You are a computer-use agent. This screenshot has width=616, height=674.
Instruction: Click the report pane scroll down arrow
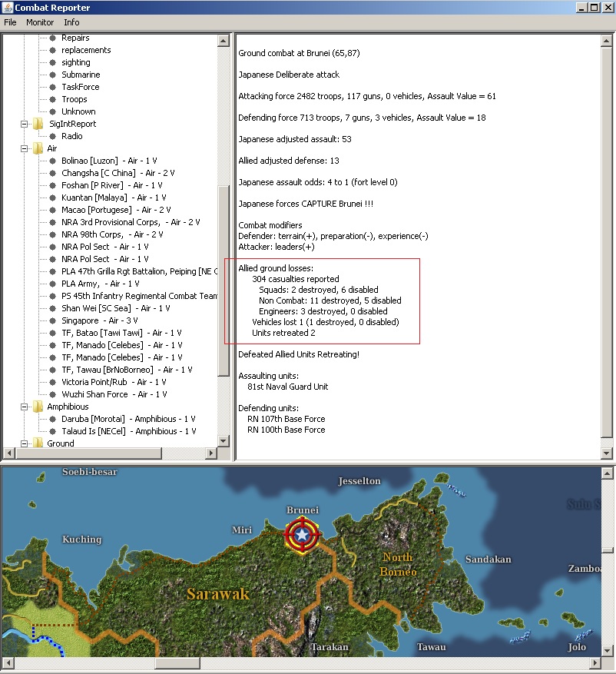[606, 453]
